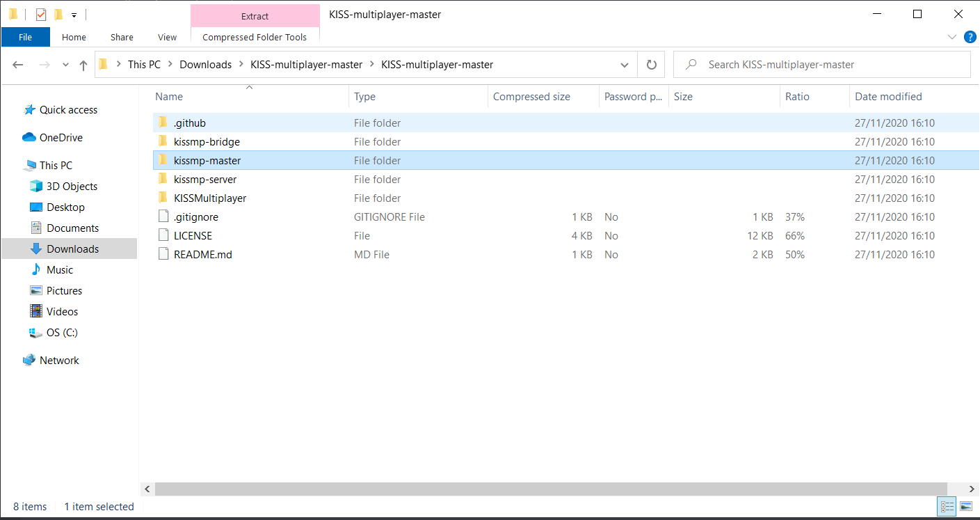Viewport: 980px width, 520px height.
Task: Select the This PC icon in sidebar
Action: click(x=29, y=166)
